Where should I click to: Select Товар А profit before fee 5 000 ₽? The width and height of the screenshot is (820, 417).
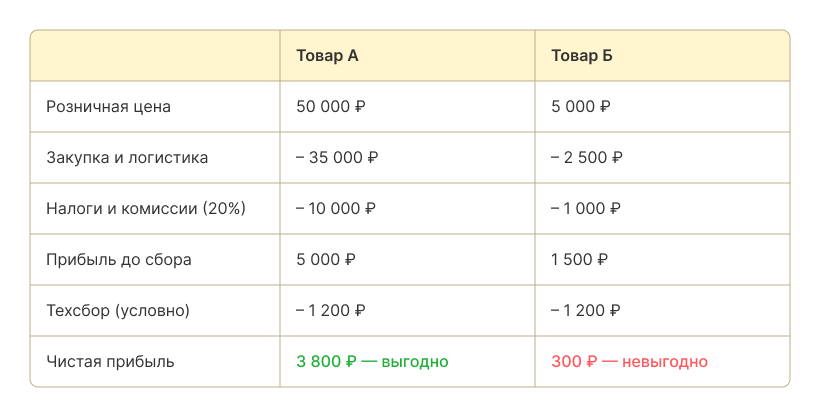click(325, 260)
